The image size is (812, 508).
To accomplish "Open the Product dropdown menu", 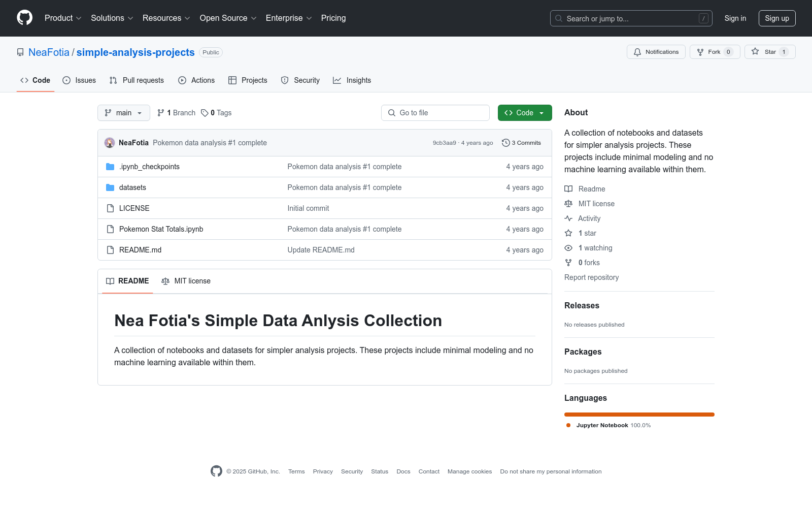I will (x=63, y=18).
